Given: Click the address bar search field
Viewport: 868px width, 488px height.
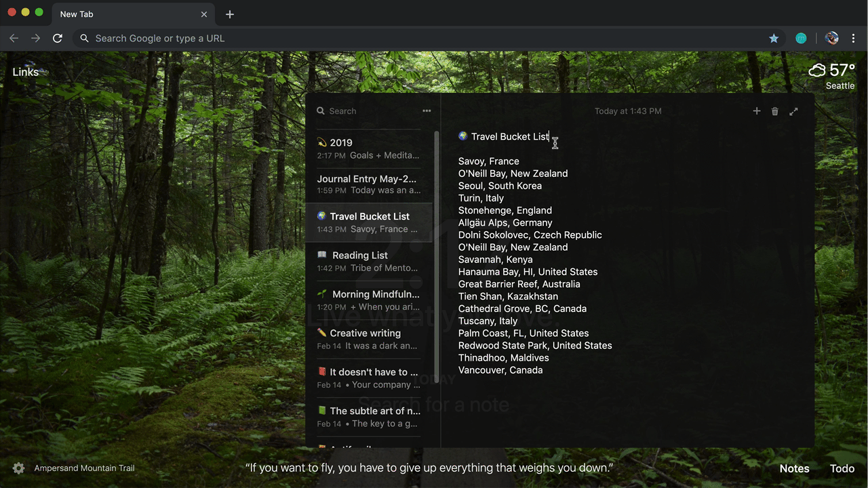Looking at the screenshot, I should coord(430,39).
